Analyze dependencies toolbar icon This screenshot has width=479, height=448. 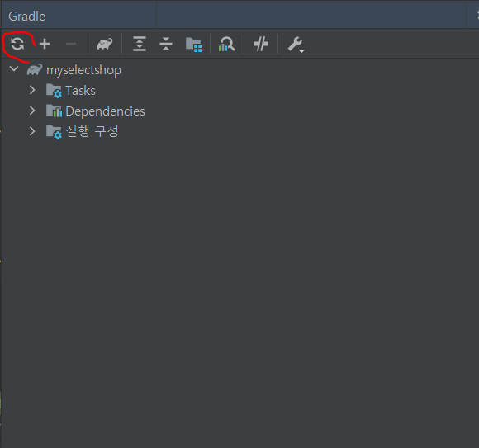click(x=226, y=44)
